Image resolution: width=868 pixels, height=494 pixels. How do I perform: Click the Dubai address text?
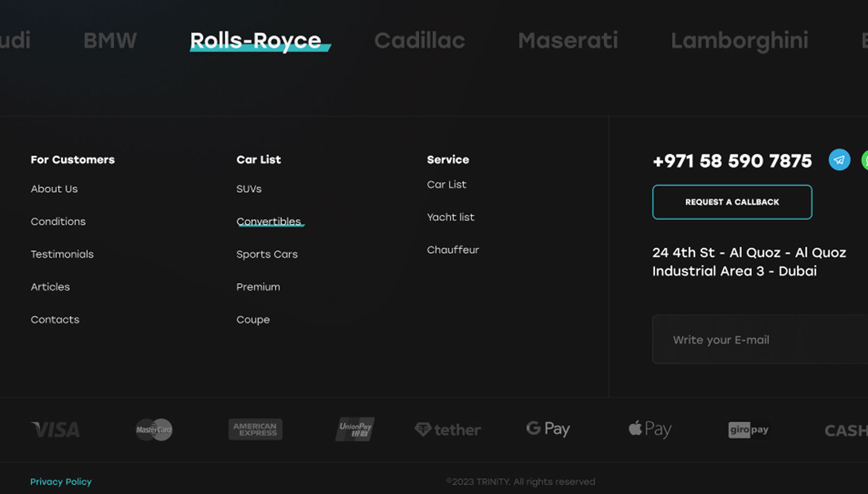pyautogui.click(x=749, y=262)
